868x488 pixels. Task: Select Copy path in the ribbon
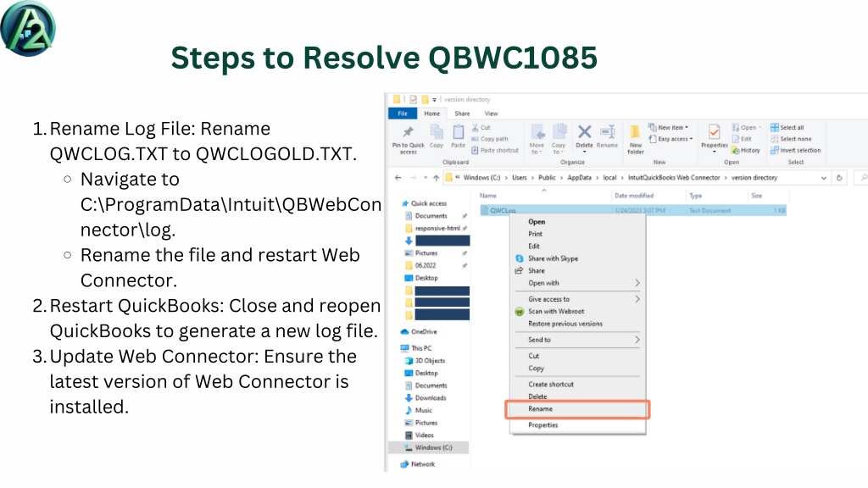coord(490,139)
